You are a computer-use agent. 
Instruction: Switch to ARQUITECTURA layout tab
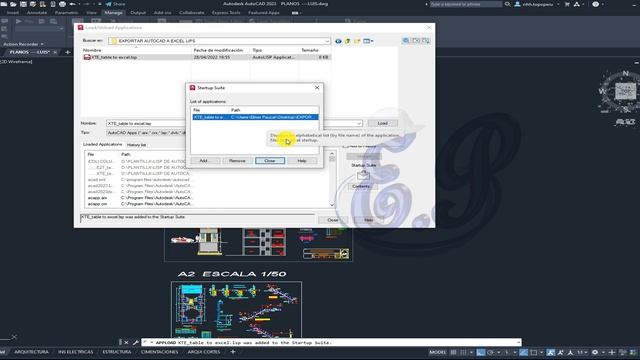tap(31, 352)
